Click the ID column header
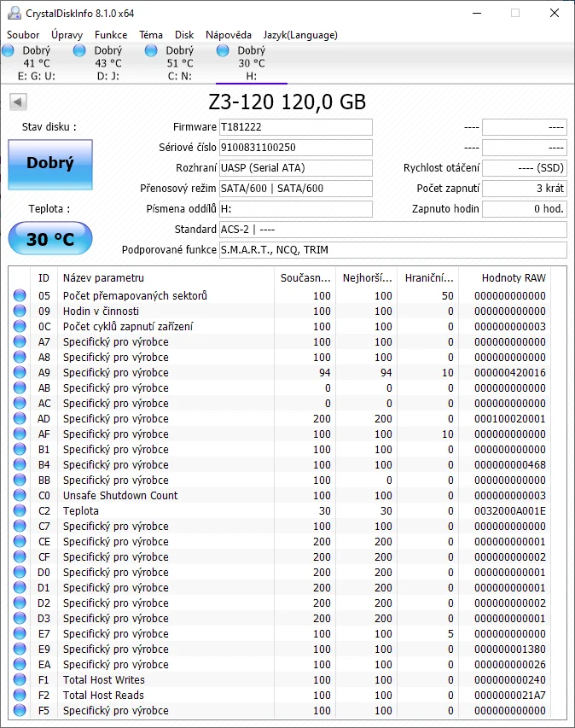 tap(44, 277)
